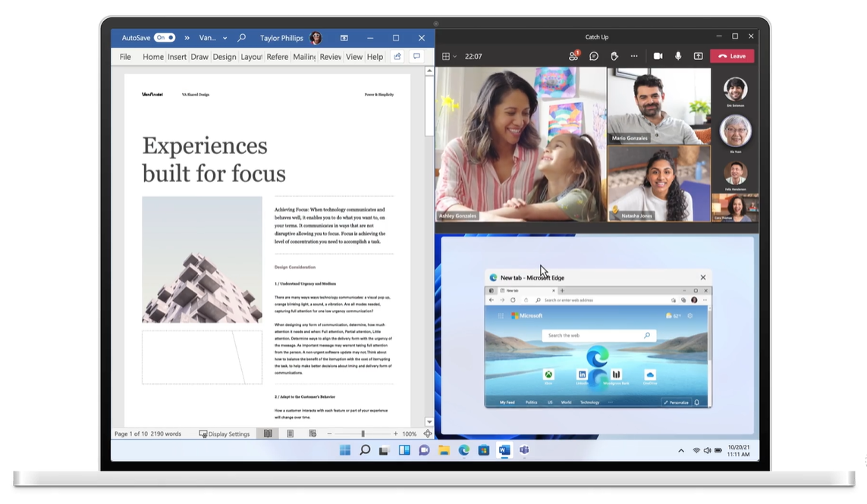
Task: Leave the Catch Up meeting
Action: point(732,56)
